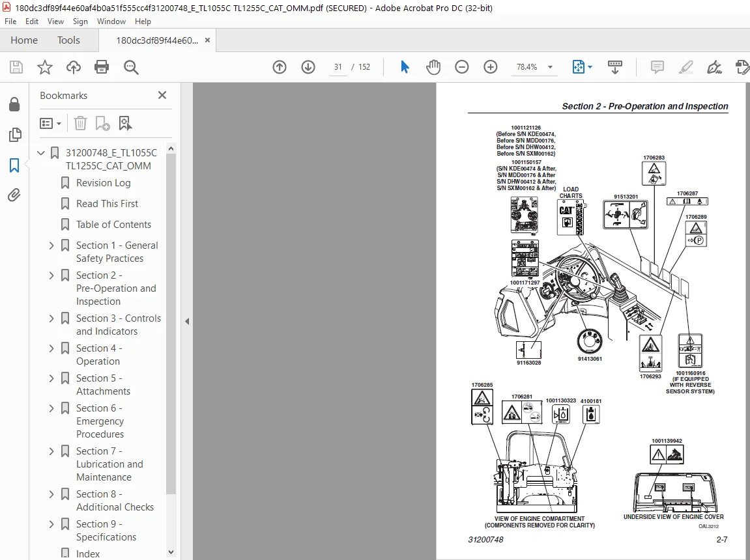Collapse the 31200748_E_TL1055C root bookmark
750x560 pixels.
(x=41, y=153)
